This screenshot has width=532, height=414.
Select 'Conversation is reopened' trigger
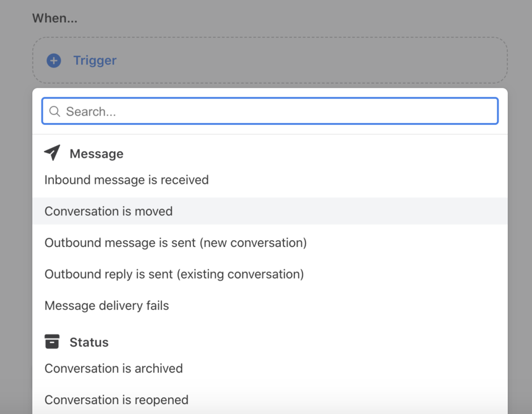point(270,400)
